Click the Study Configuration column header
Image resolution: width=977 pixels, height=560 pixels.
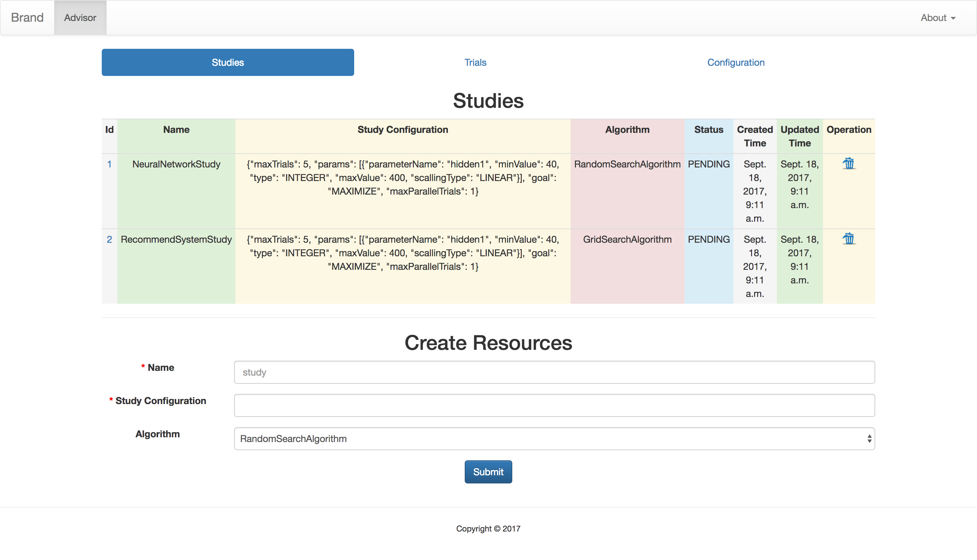point(402,129)
